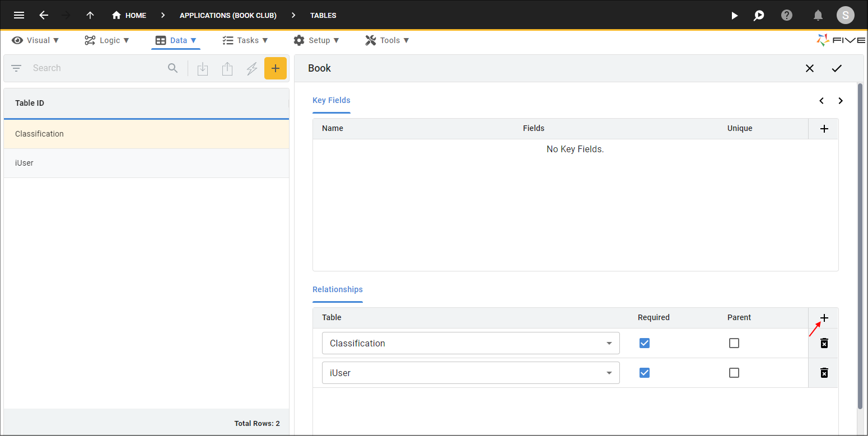Click the import download icon
Viewport: 868px width, 436px height.
[x=203, y=69]
